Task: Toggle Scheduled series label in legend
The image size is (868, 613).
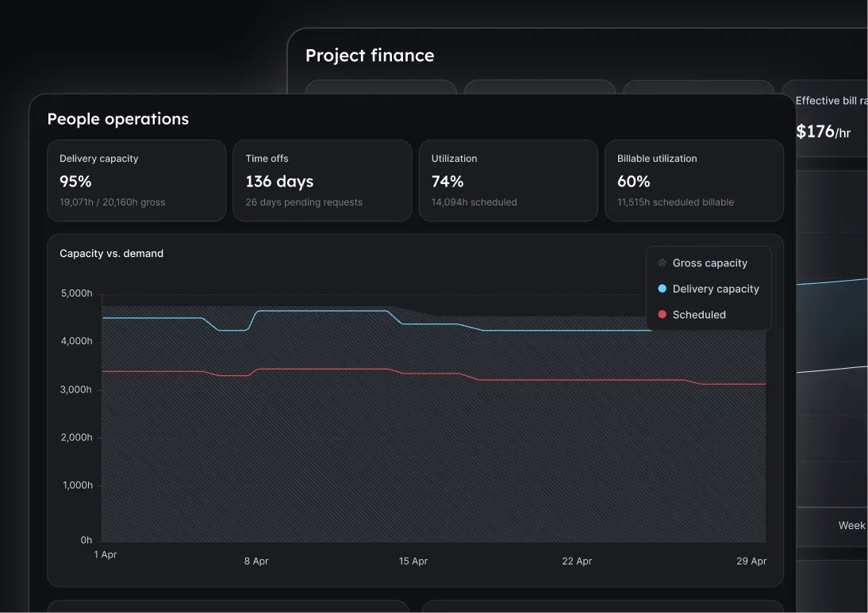Action: (x=699, y=314)
